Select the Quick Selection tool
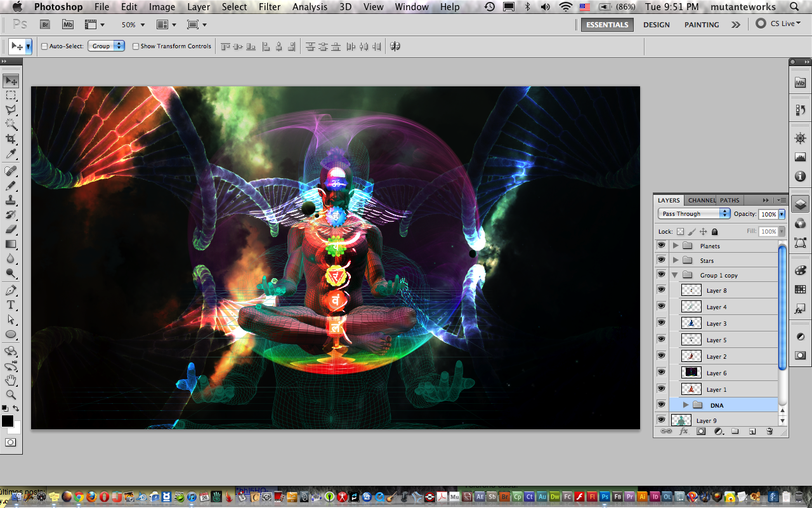This screenshot has height=508, width=812. click(x=11, y=124)
